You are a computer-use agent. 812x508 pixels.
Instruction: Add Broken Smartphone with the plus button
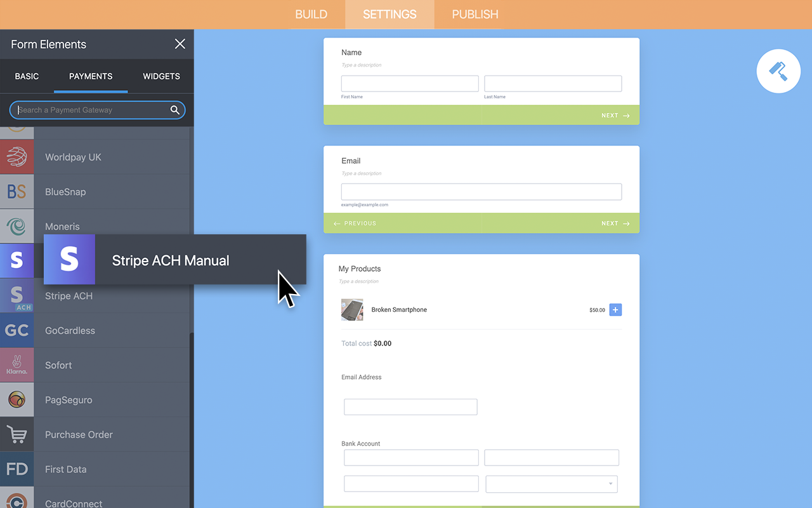pyautogui.click(x=615, y=310)
